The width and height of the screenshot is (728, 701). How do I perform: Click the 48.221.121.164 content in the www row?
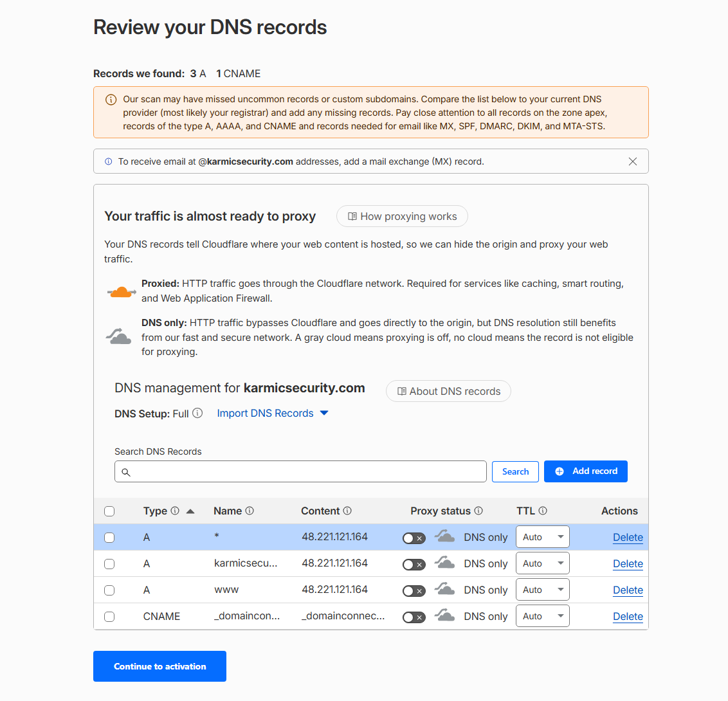coord(335,590)
